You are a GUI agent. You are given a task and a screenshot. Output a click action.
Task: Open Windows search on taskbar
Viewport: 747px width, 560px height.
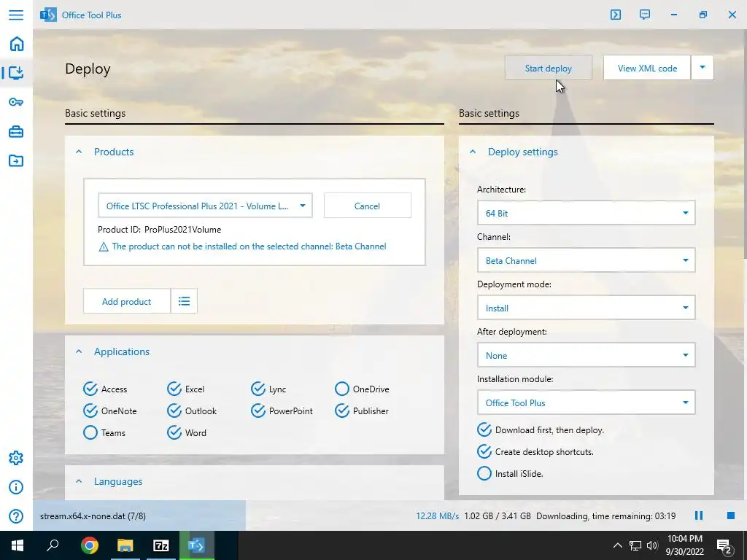pos(53,545)
